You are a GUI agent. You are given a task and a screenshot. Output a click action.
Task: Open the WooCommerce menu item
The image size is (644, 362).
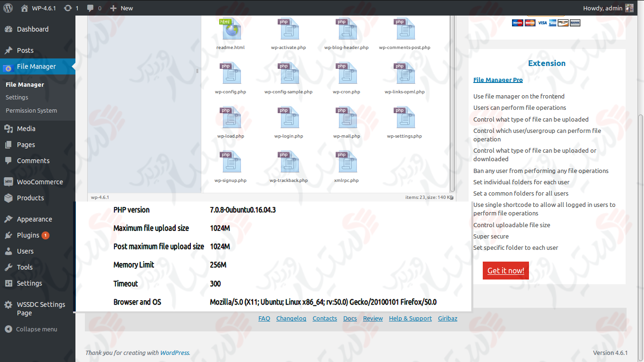coord(40,182)
